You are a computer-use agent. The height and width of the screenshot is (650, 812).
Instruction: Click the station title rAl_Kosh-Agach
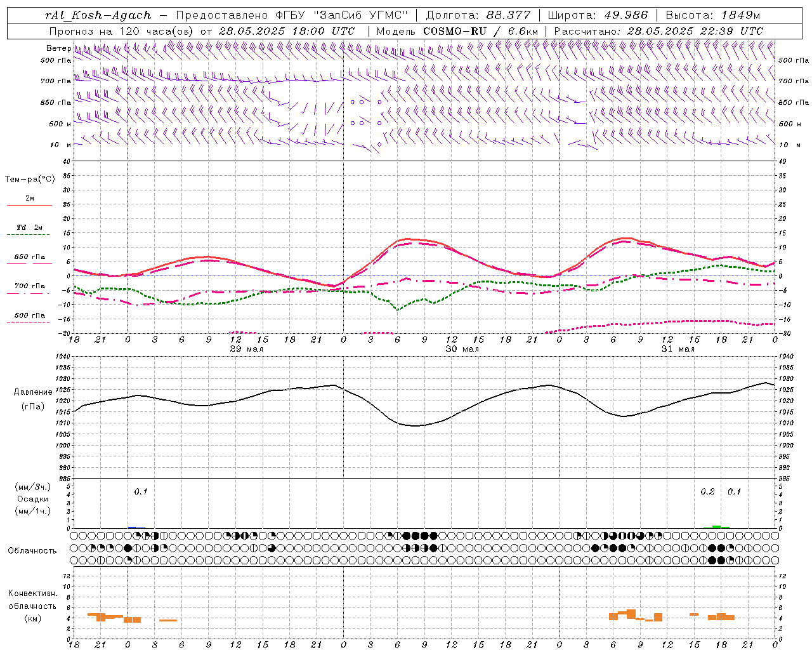[98, 15]
